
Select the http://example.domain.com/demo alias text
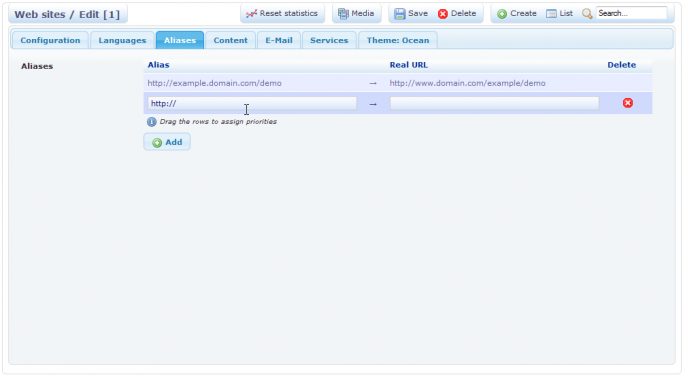tap(214, 83)
